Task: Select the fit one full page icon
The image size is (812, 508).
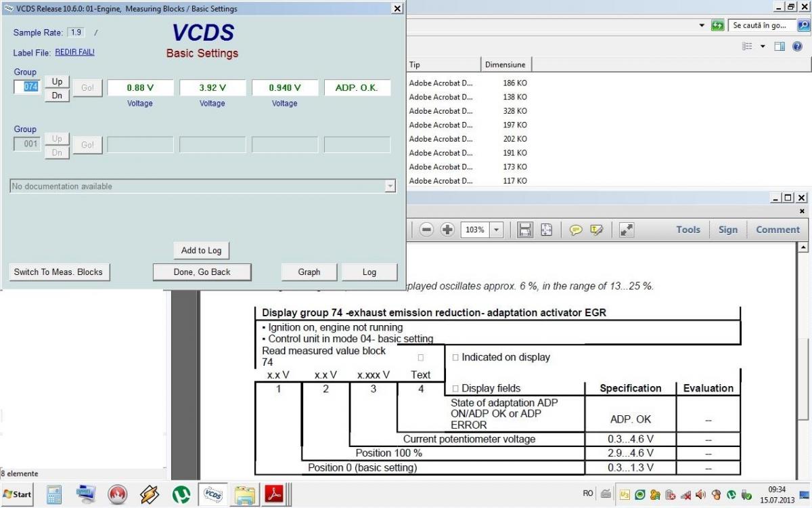Action: [x=546, y=230]
